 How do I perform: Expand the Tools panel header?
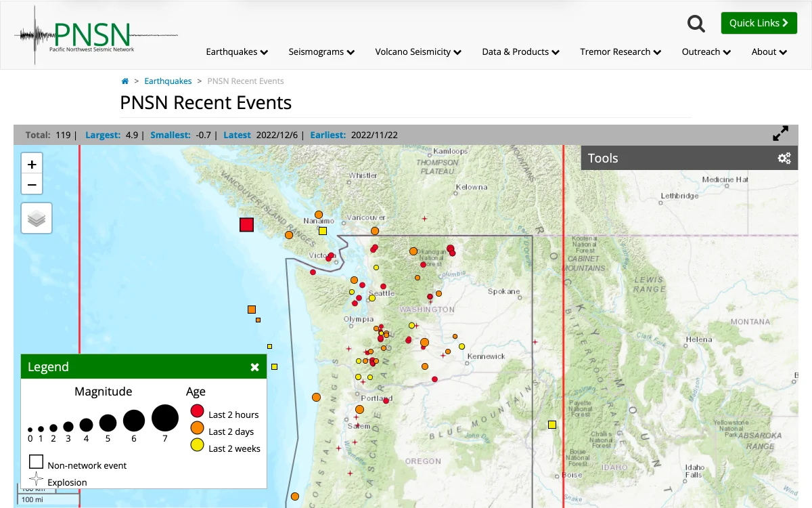tap(690, 158)
